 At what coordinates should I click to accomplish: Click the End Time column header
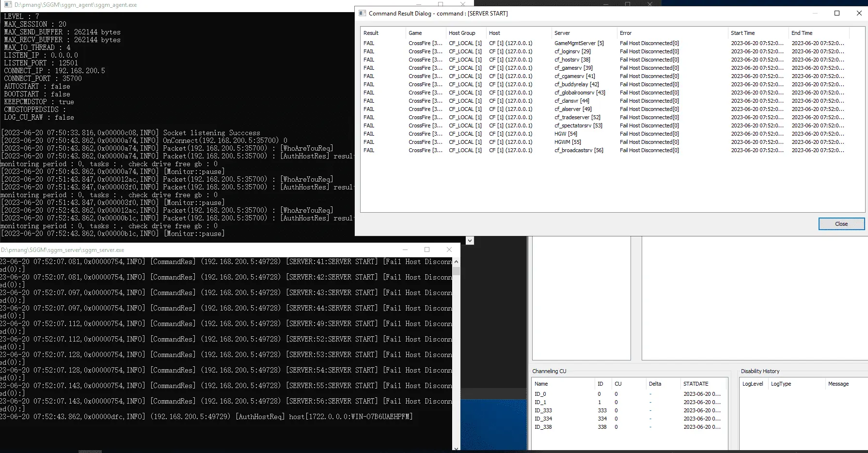click(x=819, y=33)
